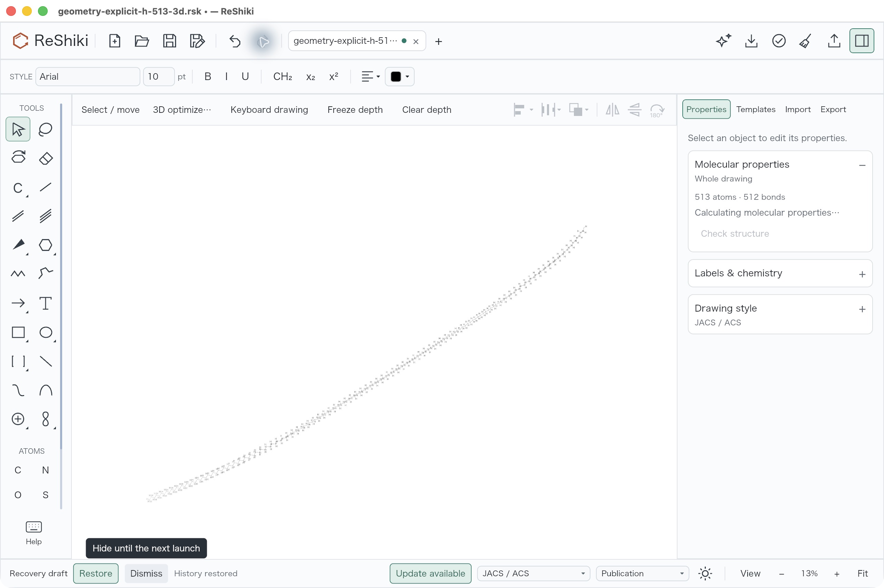The width and height of the screenshot is (884, 588).
Task: Choose the triple bond tool
Action: pyautogui.click(x=45, y=216)
